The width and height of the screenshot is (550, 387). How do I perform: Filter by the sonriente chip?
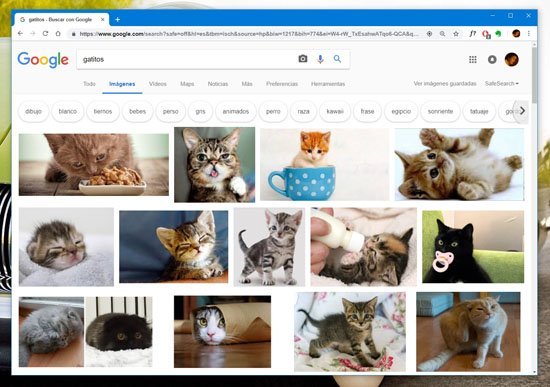click(440, 111)
